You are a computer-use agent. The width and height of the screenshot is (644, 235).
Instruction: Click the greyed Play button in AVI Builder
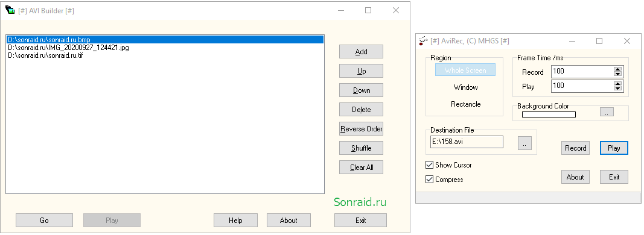[x=112, y=220]
